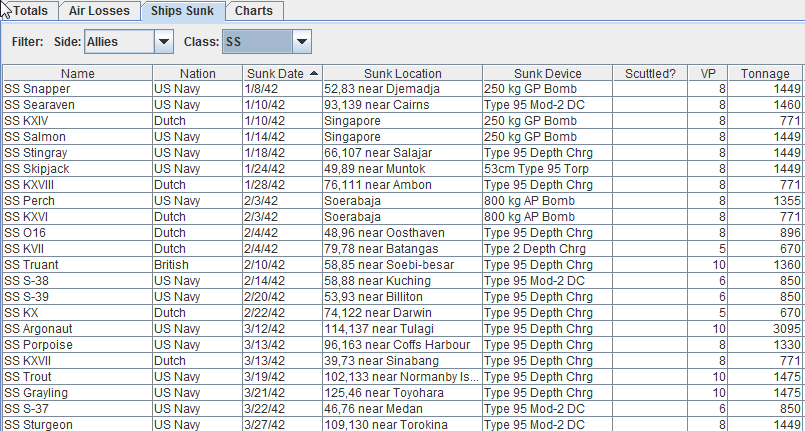Sort by VP column header
805x431 pixels.
[x=708, y=73]
